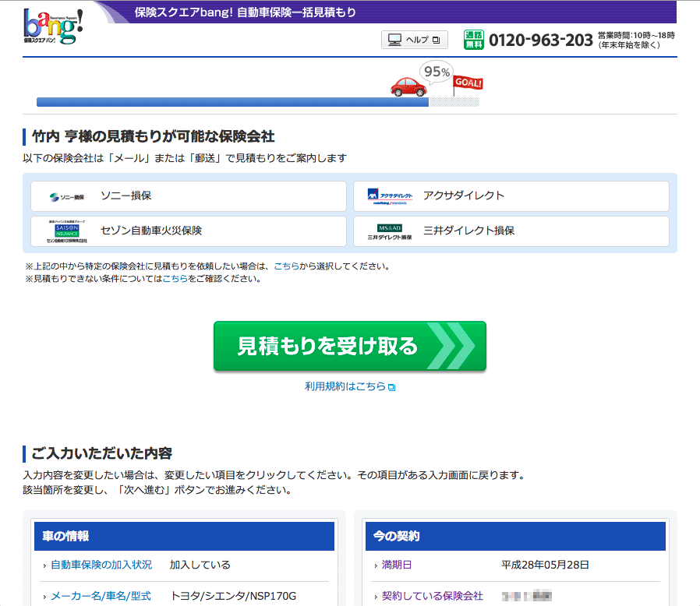Viewport: 700px width, 606px height.
Task: Click the トヨタ/シエンタ/NSP170G value
Action: coord(234,596)
